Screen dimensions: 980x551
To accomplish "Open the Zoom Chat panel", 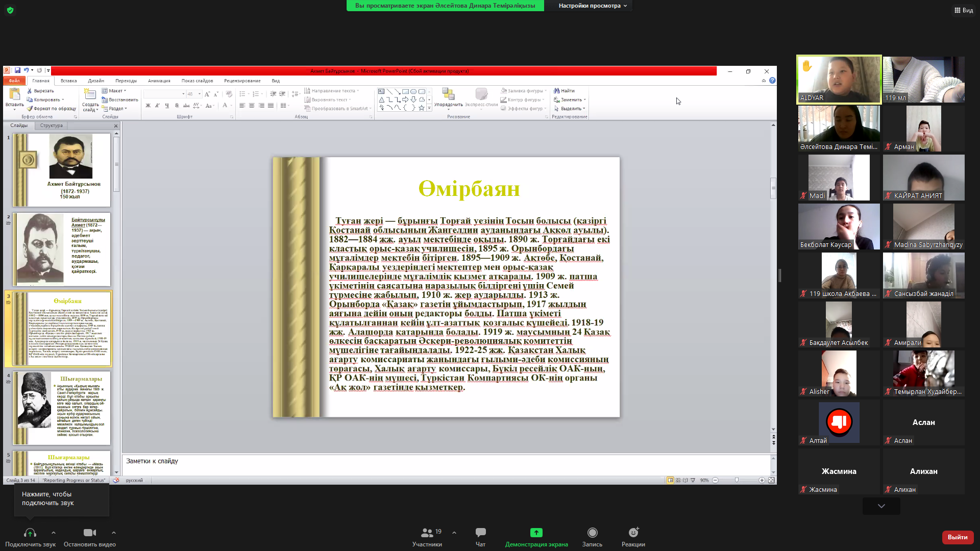I will click(x=480, y=533).
